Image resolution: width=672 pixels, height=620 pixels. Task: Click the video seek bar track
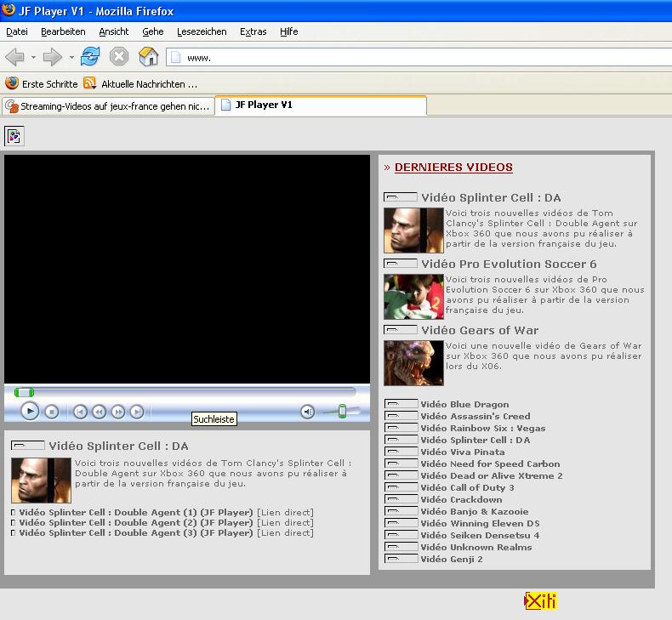click(185, 391)
